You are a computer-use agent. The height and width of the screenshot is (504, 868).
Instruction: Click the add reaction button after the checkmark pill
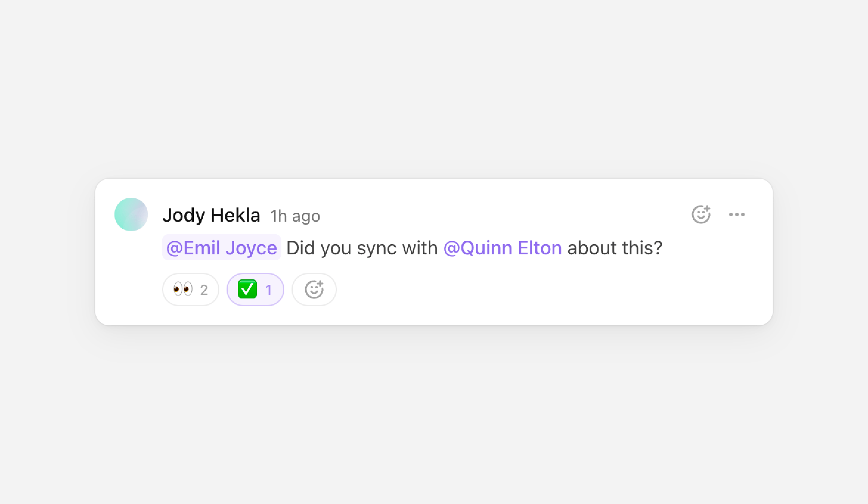(314, 290)
